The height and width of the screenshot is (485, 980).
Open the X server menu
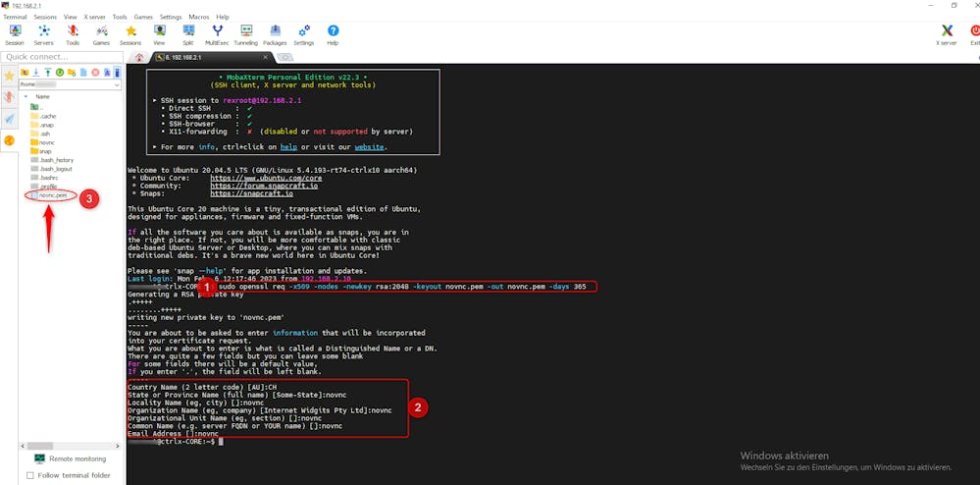point(94,17)
